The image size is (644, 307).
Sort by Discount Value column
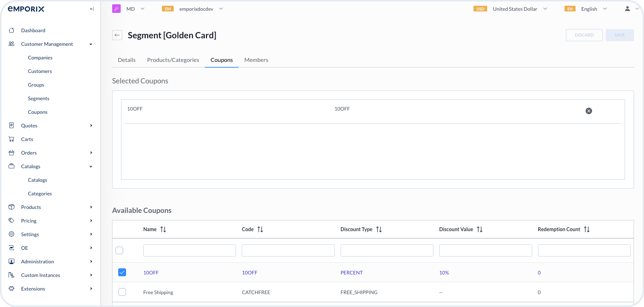(480, 229)
